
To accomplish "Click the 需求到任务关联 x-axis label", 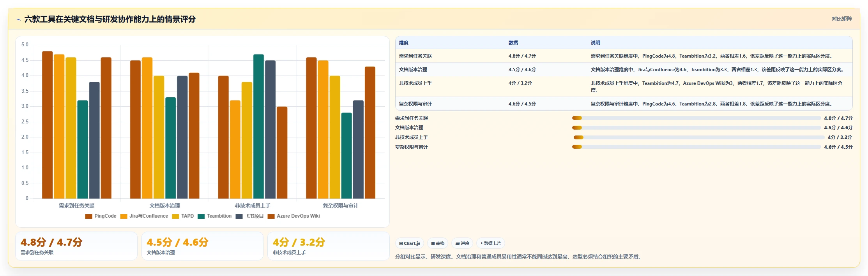I will (77, 206).
